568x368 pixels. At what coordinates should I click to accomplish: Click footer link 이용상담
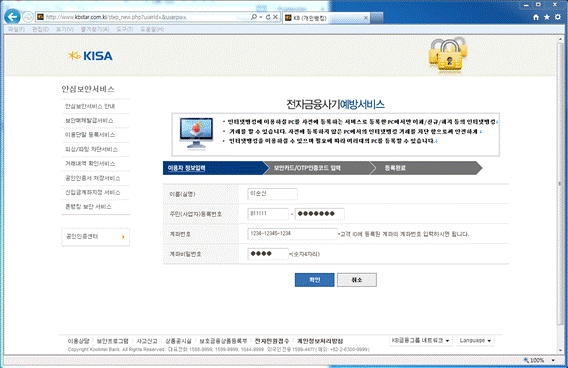78,341
